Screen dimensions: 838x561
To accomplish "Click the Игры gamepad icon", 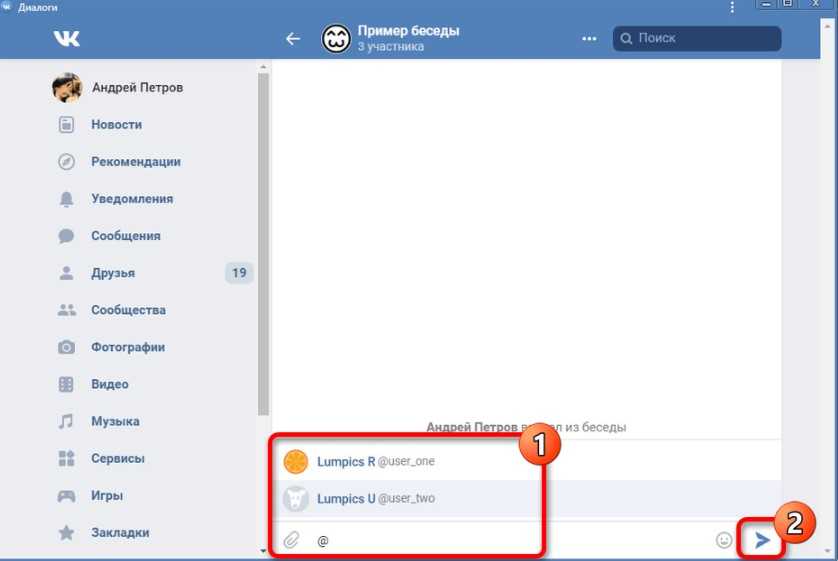I will 66,495.
